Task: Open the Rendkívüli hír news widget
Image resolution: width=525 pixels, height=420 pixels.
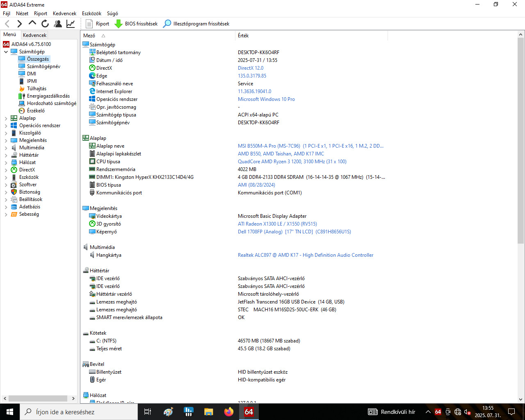Action: click(392, 412)
